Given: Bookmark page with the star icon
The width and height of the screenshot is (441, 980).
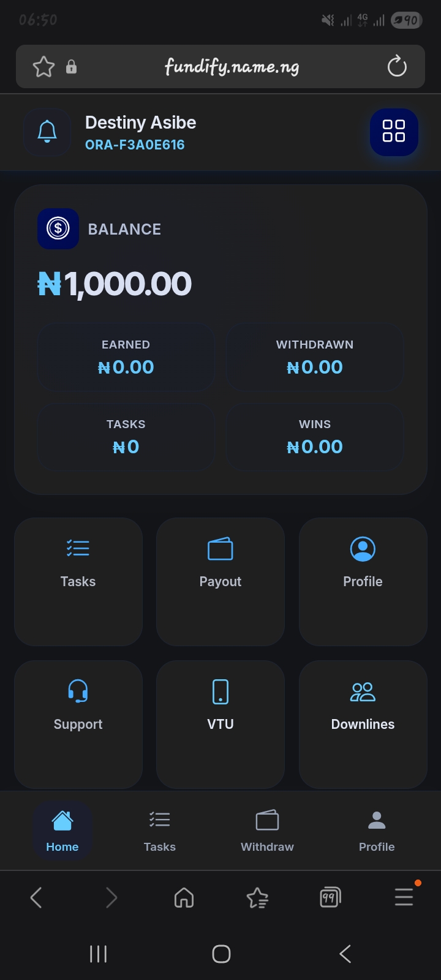Looking at the screenshot, I should [43, 67].
